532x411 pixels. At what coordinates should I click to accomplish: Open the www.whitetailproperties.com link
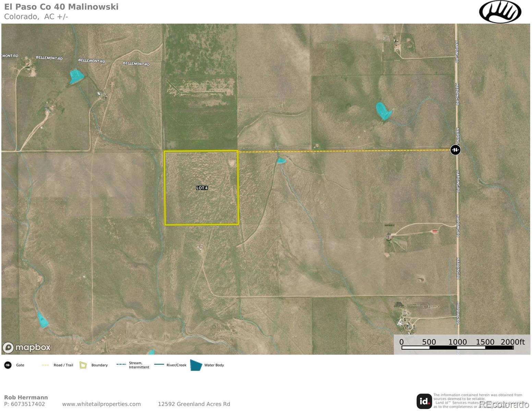click(101, 404)
